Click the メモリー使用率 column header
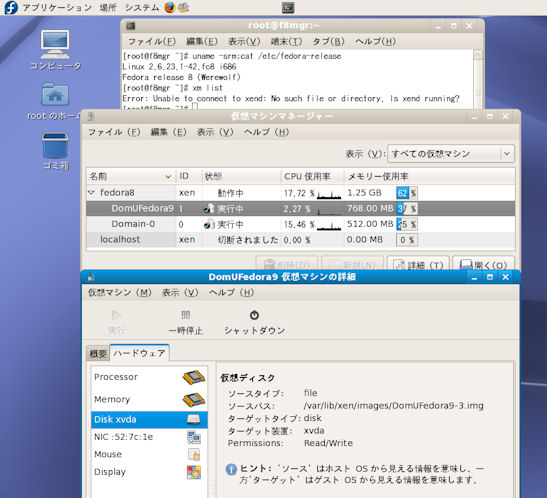The image size is (547, 498). [x=429, y=176]
